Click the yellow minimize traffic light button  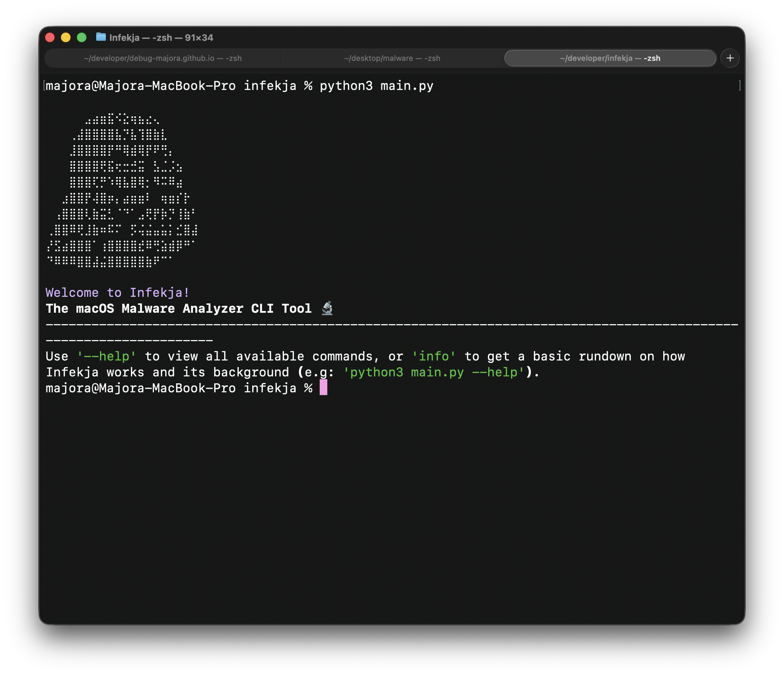65,37
